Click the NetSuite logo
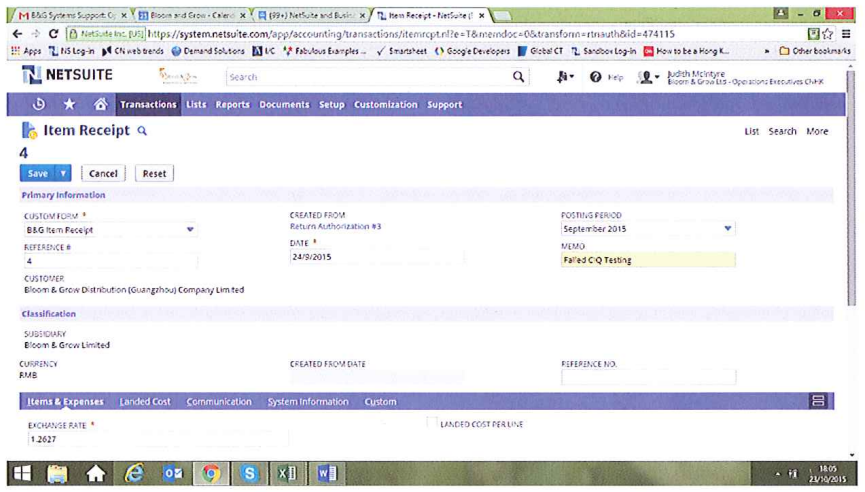The height and width of the screenshot is (492, 865). point(67,74)
